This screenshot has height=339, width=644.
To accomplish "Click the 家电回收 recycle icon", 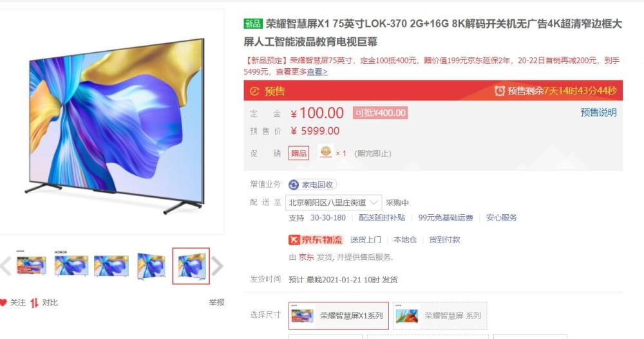I will coord(294,185).
